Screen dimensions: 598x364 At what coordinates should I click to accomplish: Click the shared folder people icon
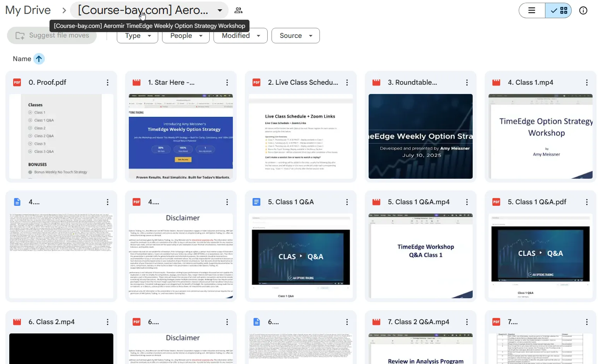click(238, 10)
